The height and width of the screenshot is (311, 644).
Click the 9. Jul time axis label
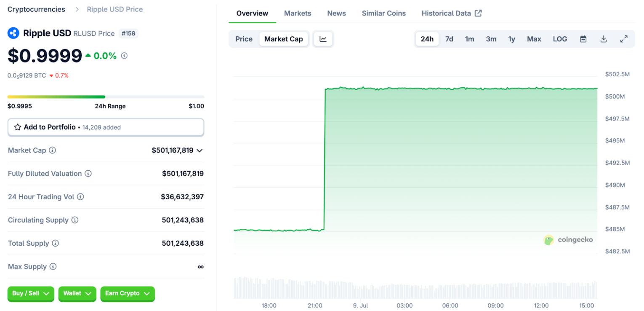[359, 306]
